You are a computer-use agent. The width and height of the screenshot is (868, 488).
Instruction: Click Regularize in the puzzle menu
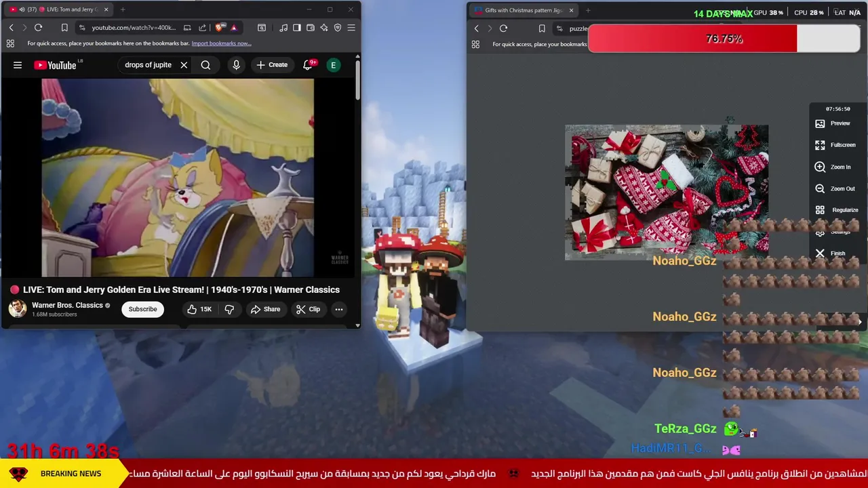pyautogui.click(x=837, y=210)
